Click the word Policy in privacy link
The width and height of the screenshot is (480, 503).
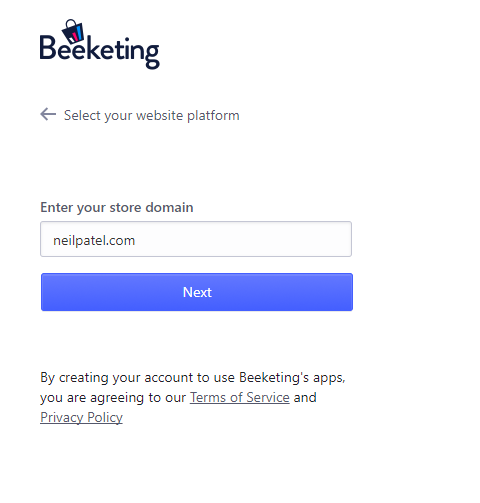[105, 418]
